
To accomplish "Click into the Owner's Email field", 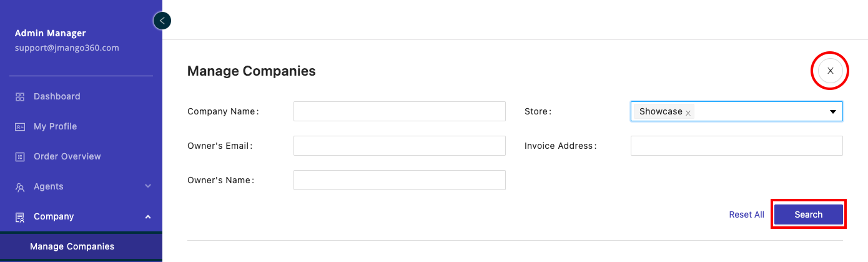I will [399, 146].
